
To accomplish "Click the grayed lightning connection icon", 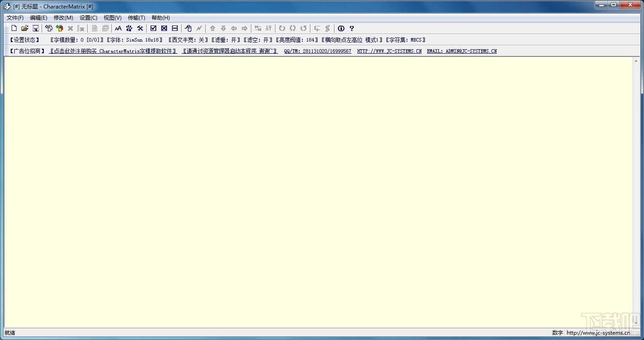I will coord(199,28).
